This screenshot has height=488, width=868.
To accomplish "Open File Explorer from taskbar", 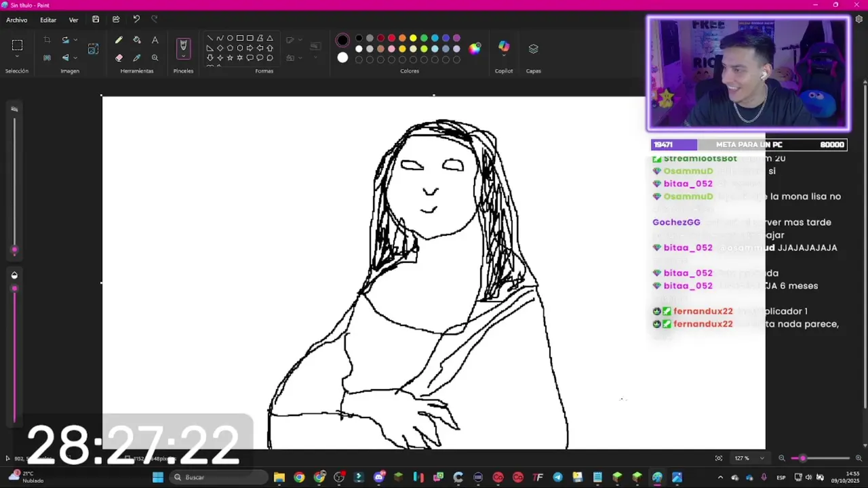I will pos(279,477).
